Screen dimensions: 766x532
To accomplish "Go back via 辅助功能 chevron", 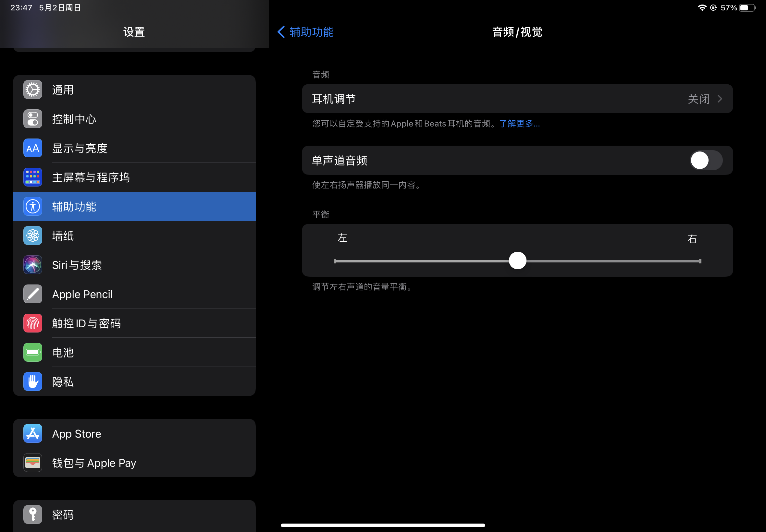I will point(281,32).
